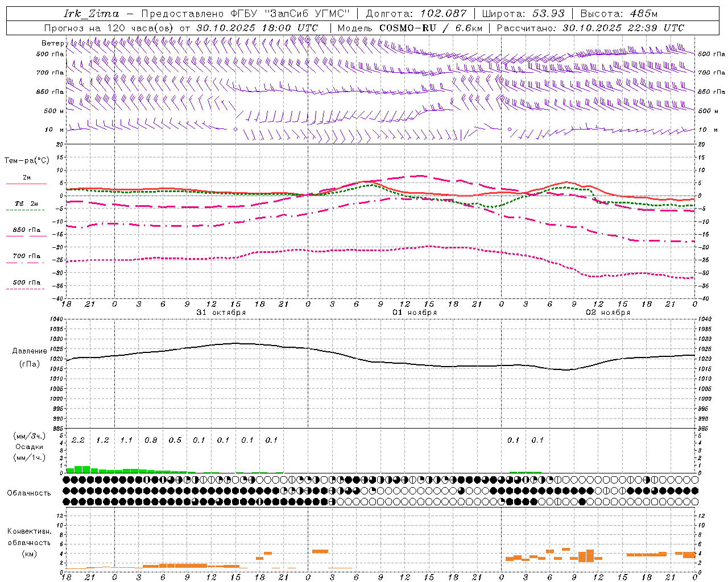The height and width of the screenshot is (582, 728).
Task: Click the 1.2 precipitation amount value
Action: [102, 440]
